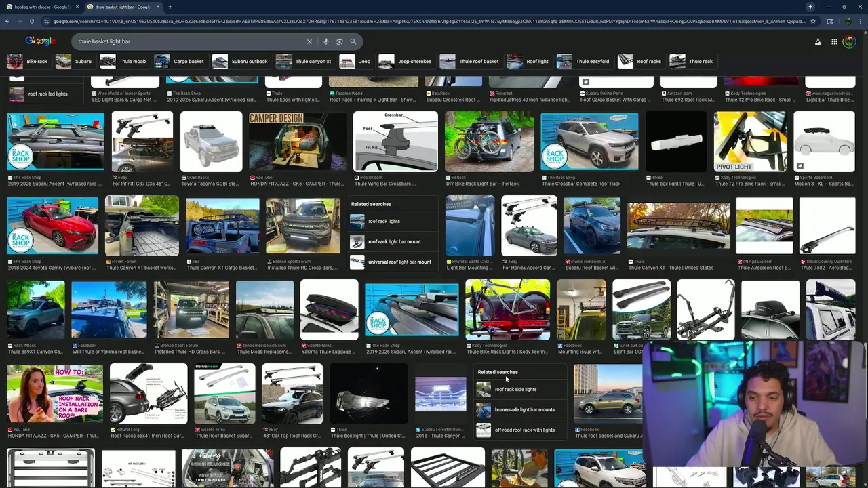Filter results by Thule canyon xt chip
Image resolution: width=868 pixels, height=488 pixels.
click(x=305, y=62)
